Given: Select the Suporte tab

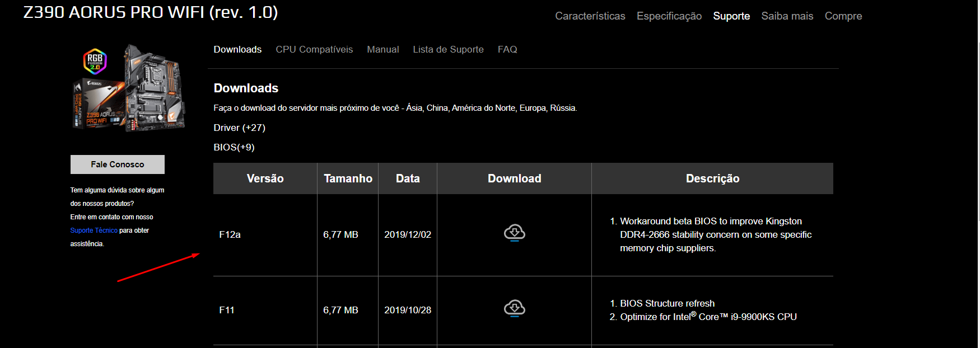Looking at the screenshot, I should [731, 16].
